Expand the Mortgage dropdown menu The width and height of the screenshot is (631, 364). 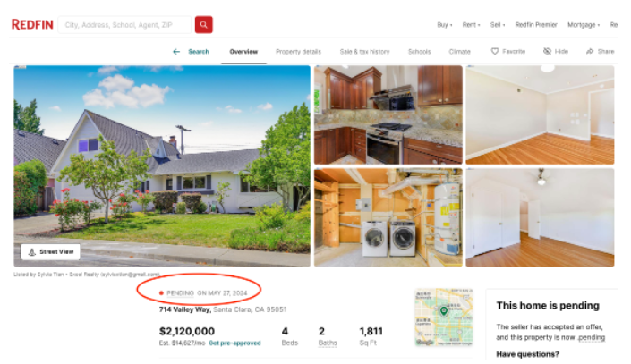584,25
